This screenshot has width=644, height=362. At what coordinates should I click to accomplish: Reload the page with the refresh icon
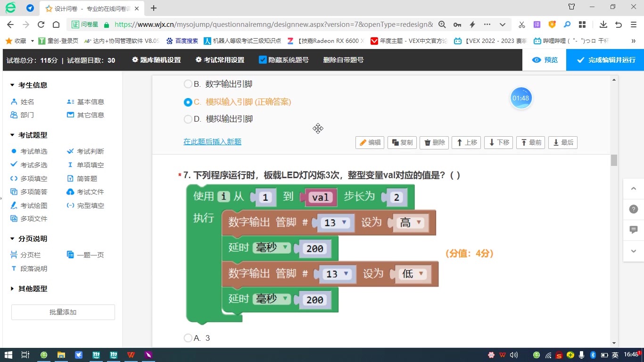coord(41,25)
